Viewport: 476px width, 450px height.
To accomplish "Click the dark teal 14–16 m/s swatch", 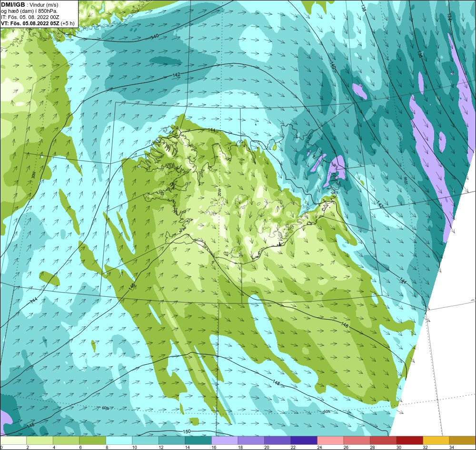I will [x=198, y=440].
